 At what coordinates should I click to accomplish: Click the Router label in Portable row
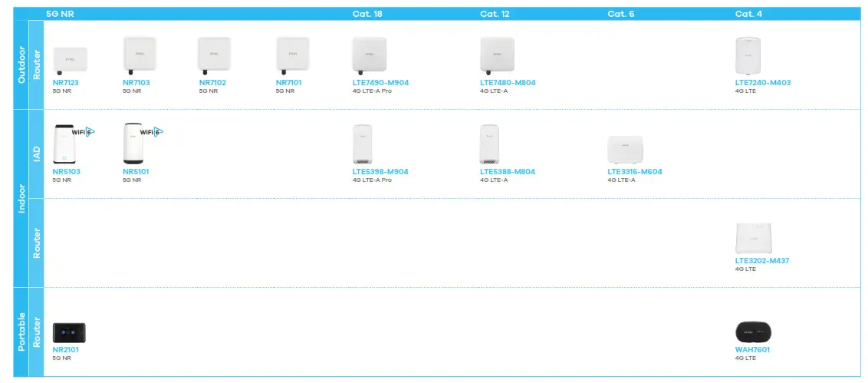(x=37, y=332)
